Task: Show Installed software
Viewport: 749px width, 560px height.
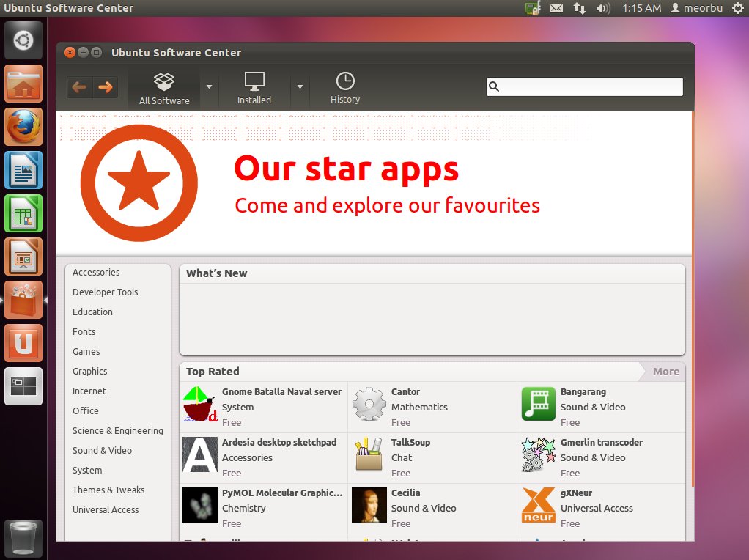Action: (254, 89)
